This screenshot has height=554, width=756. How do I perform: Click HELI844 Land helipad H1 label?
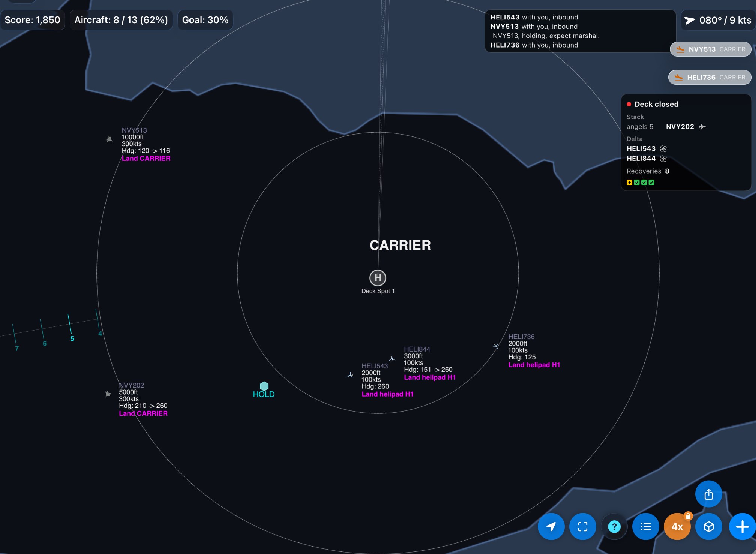(x=430, y=377)
